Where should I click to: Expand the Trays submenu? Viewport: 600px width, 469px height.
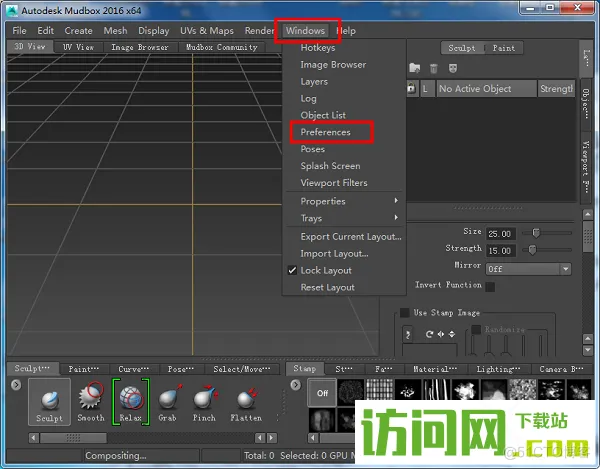tap(344, 218)
